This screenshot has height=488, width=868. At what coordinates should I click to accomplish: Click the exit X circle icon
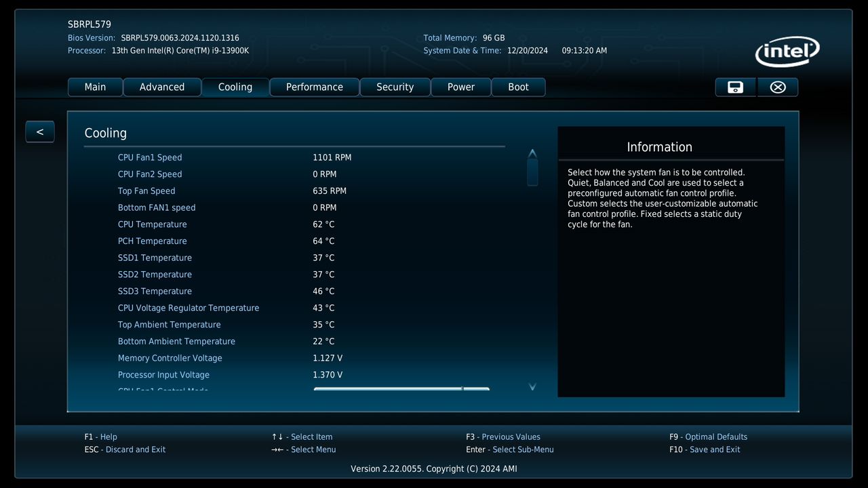click(778, 87)
